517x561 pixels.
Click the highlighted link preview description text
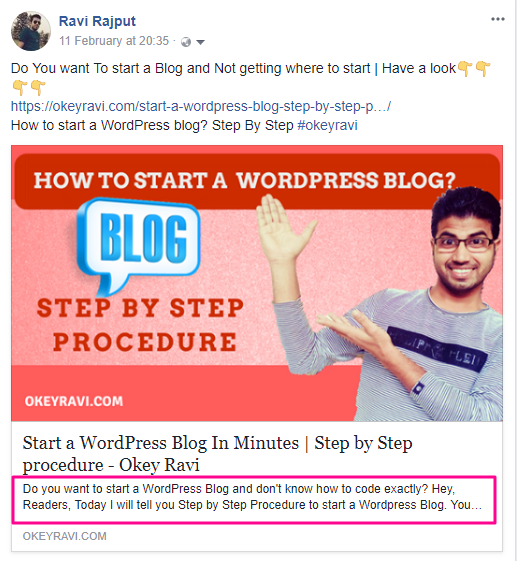pyautogui.click(x=254, y=499)
